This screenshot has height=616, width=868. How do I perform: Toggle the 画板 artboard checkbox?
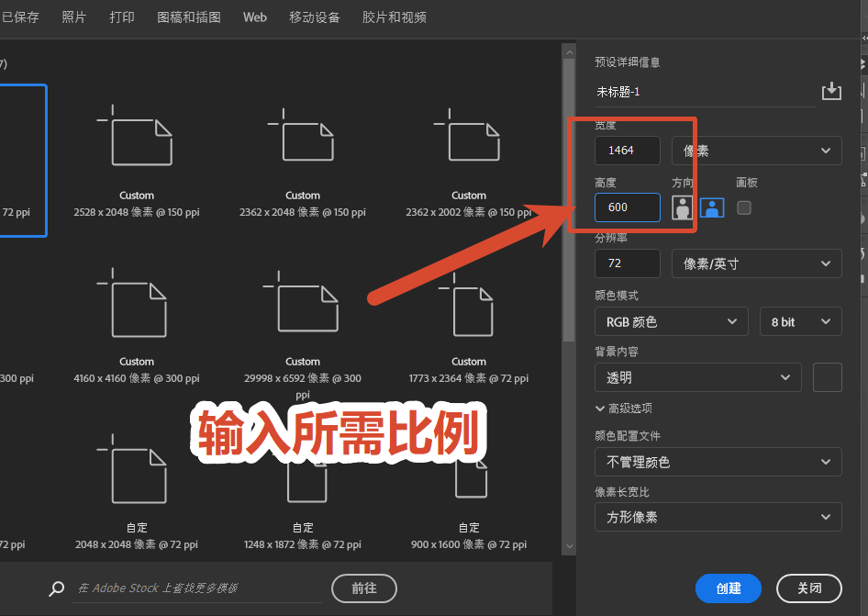pyautogui.click(x=744, y=207)
